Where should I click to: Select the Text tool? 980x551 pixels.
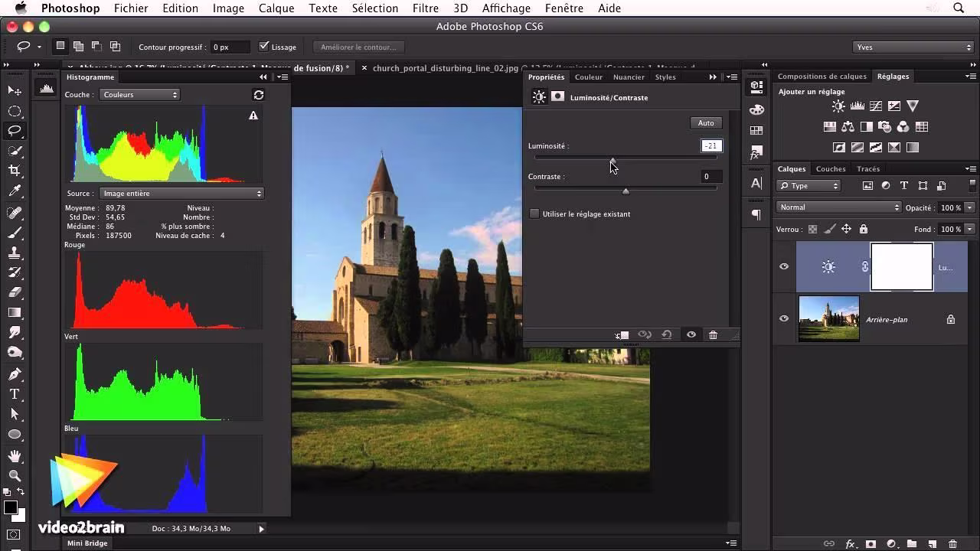pyautogui.click(x=15, y=394)
